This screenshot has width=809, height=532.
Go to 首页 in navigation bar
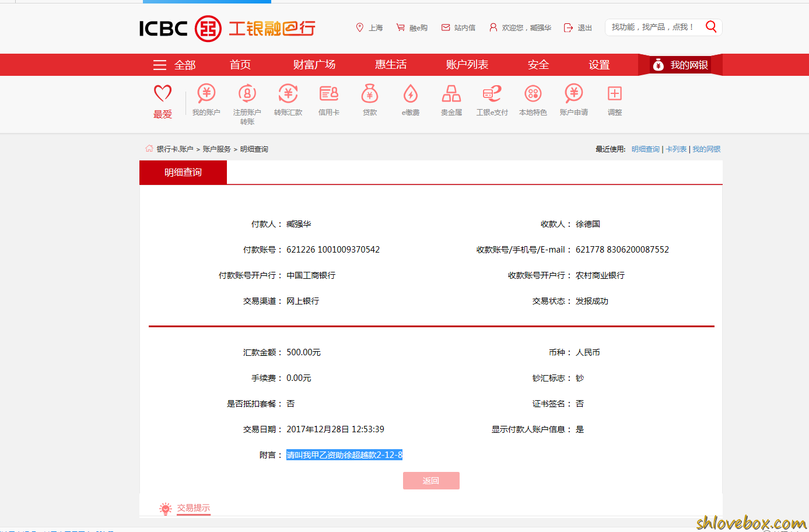coord(240,65)
